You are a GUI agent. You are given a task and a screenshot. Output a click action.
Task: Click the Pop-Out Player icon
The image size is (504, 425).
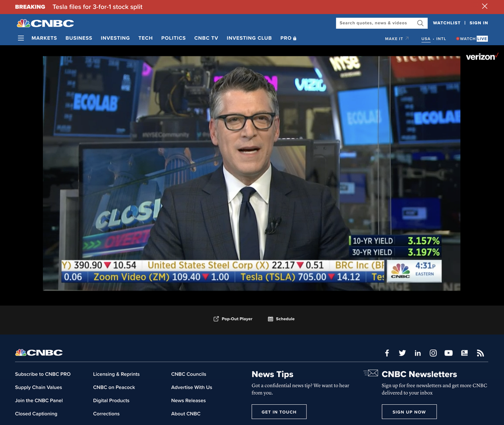tap(216, 319)
